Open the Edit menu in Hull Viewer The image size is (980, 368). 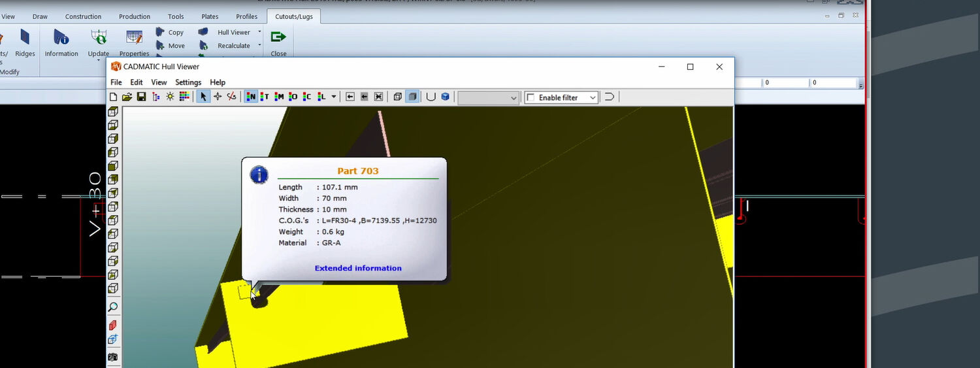point(137,82)
